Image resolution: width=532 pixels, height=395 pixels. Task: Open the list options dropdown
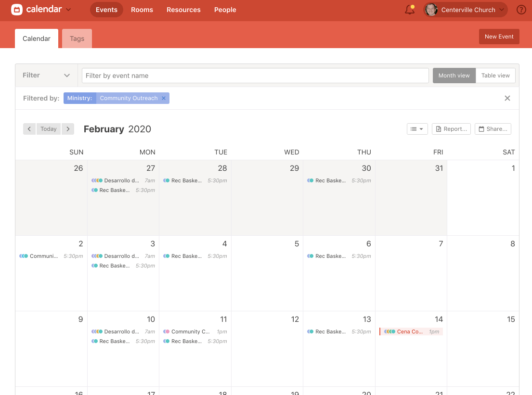417,129
